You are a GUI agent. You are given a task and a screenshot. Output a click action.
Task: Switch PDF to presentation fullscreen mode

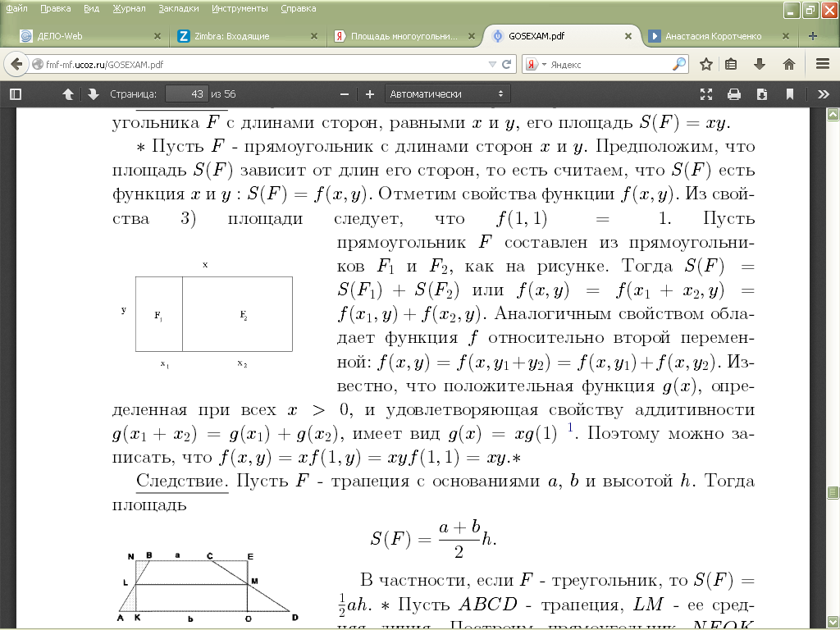pos(706,94)
